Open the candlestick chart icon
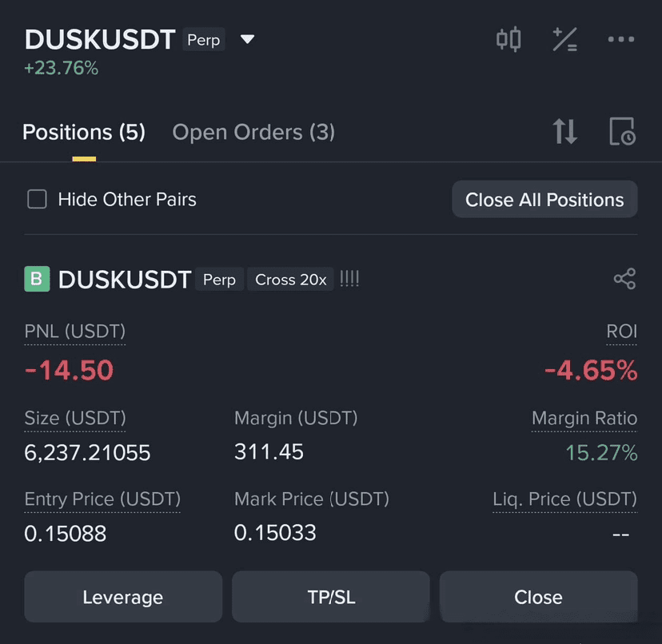The image size is (662, 644). (x=508, y=39)
